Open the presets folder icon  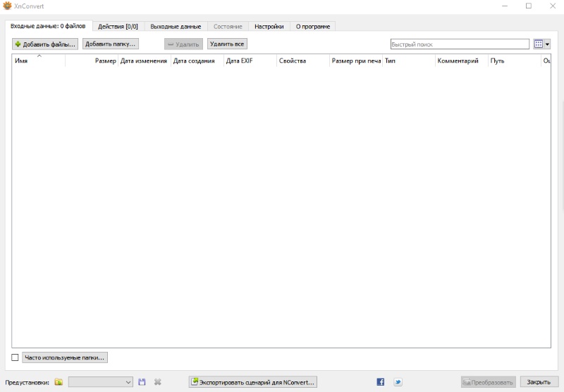click(x=59, y=382)
